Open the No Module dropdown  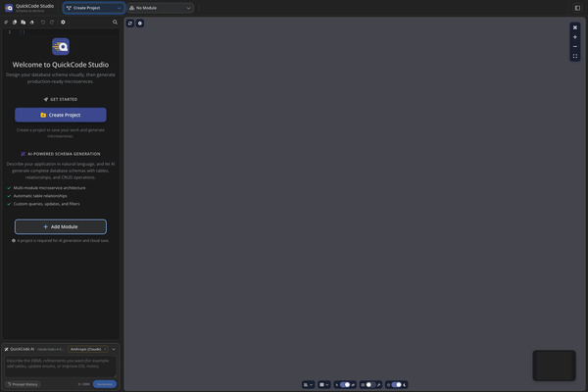click(x=160, y=8)
